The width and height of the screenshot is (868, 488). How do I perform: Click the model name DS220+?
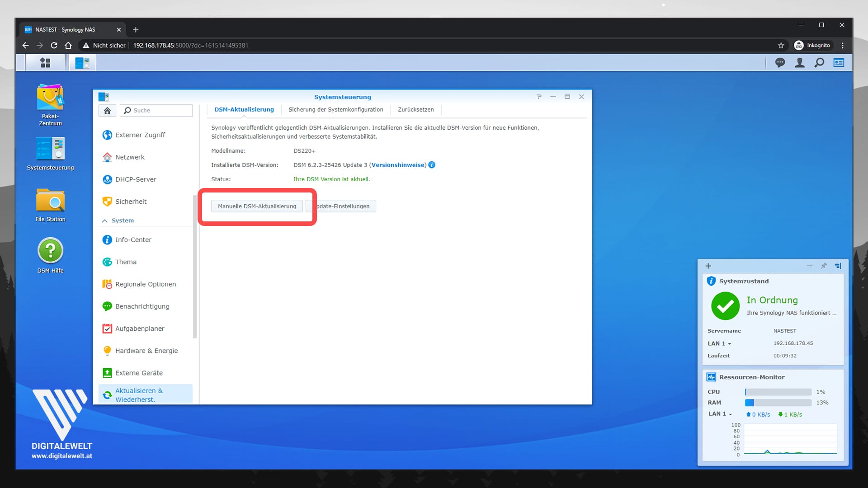[x=305, y=151]
